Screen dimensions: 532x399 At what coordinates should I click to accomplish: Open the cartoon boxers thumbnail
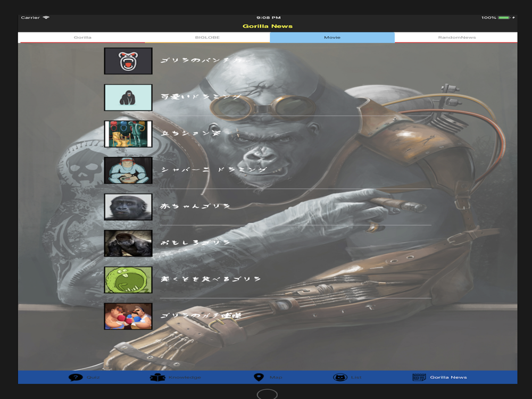[128, 316]
